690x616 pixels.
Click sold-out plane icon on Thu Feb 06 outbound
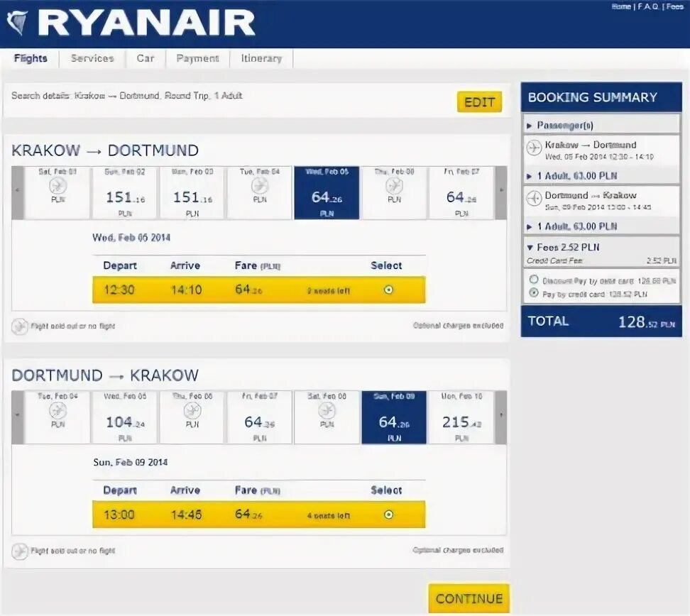tap(394, 186)
